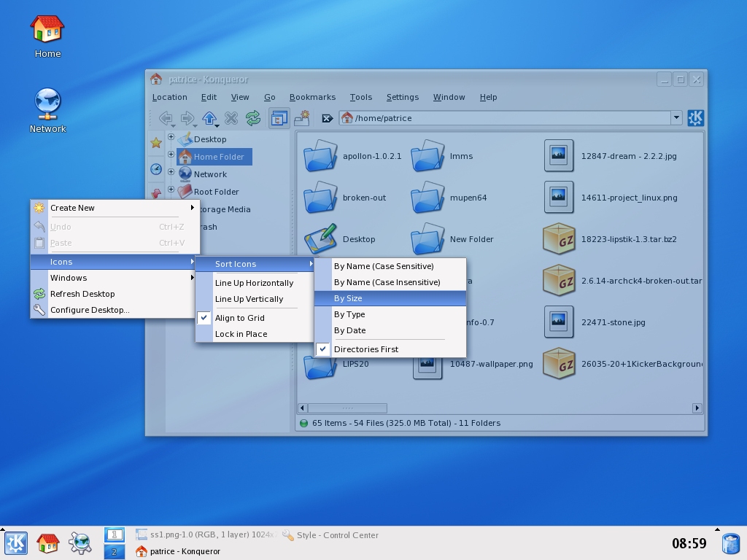Select the mupen64 folder icon
This screenshot has width=747, height=560.
(x=427, y=197)
